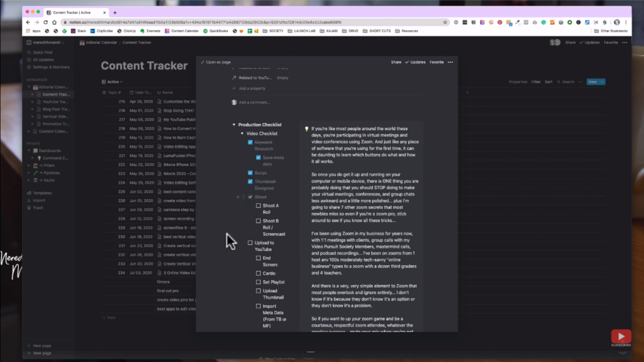This screenshot has height=362, width=644.
Task: Uncheck the Script checkbox
Action: tap(250, 173)
